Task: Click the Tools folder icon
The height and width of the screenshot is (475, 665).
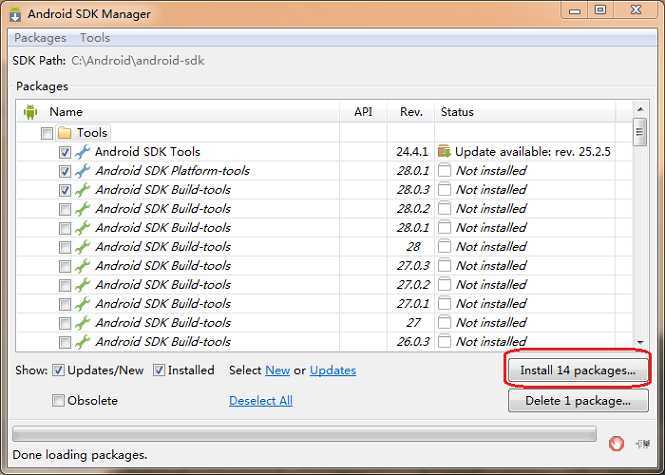Action: [65, 133]
